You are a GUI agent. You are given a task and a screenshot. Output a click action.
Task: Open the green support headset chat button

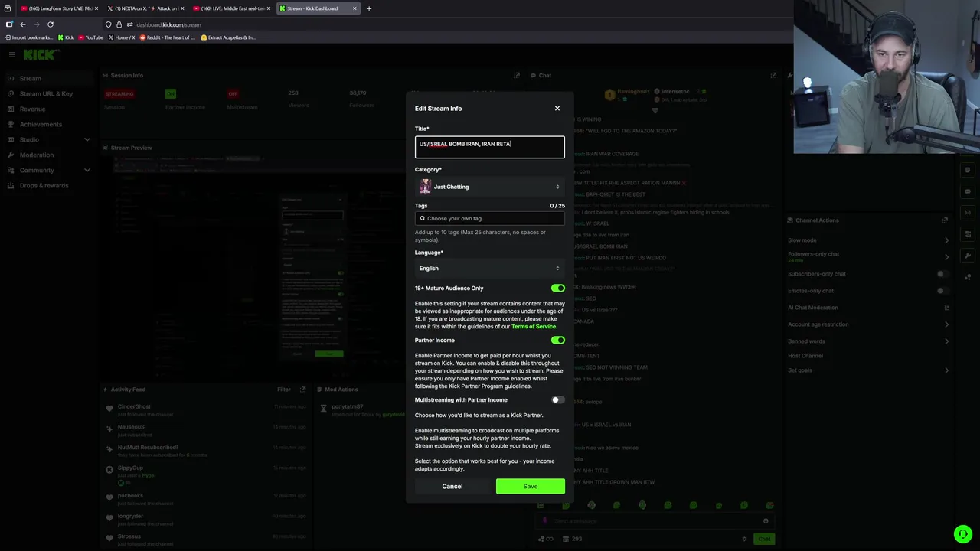coord(962,534)
